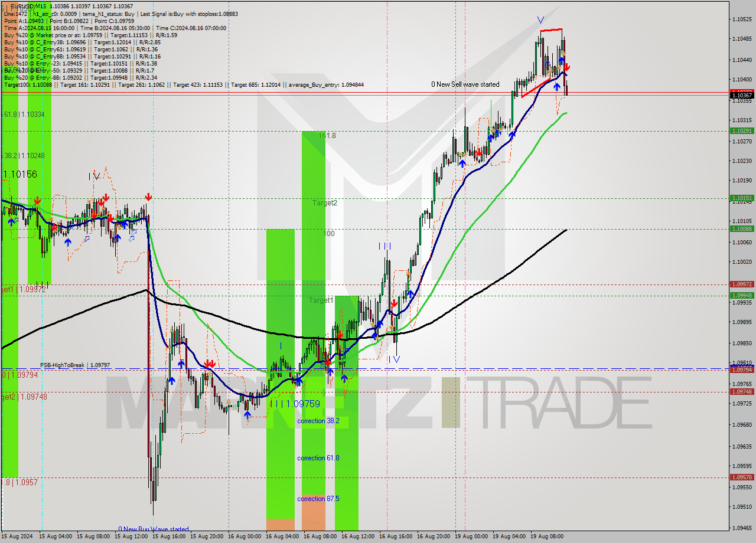756x543 pixels.
Task: Click the 1.09895 price axis value
Action: coord(742,322)
